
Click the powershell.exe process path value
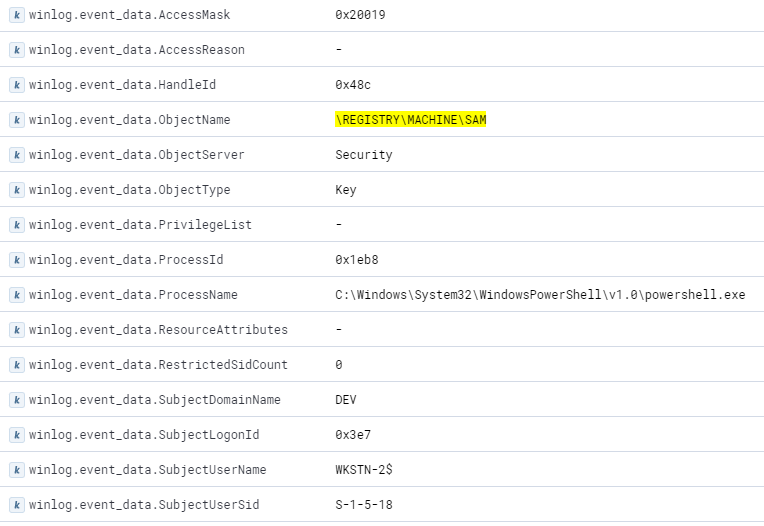[x=540, y=295]
